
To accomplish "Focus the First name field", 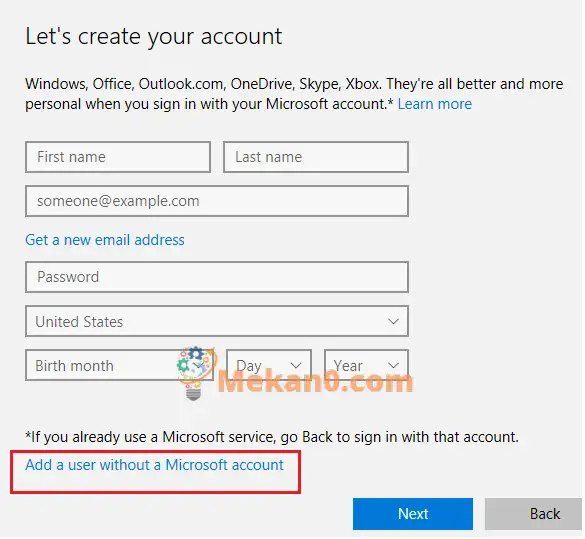I will point(118,157).
